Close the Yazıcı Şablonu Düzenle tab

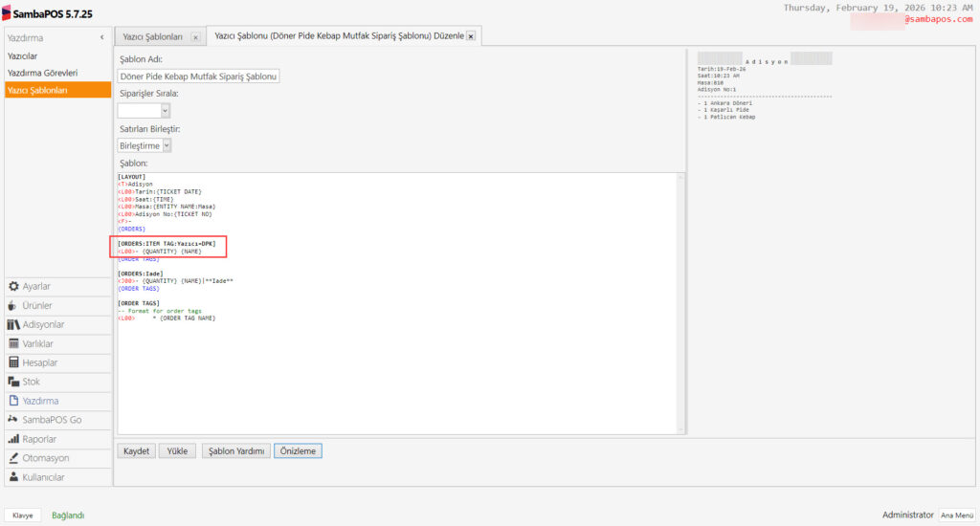click(x=472, y=37)
